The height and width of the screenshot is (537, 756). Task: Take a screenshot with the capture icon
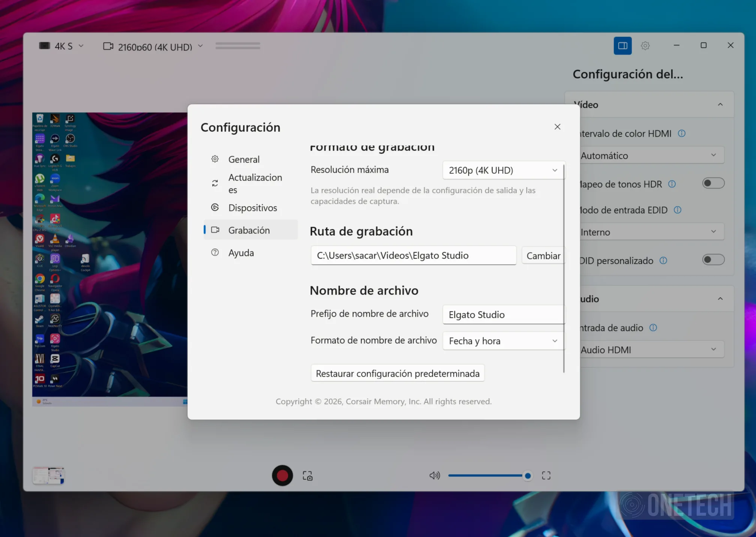click(308, 476)
